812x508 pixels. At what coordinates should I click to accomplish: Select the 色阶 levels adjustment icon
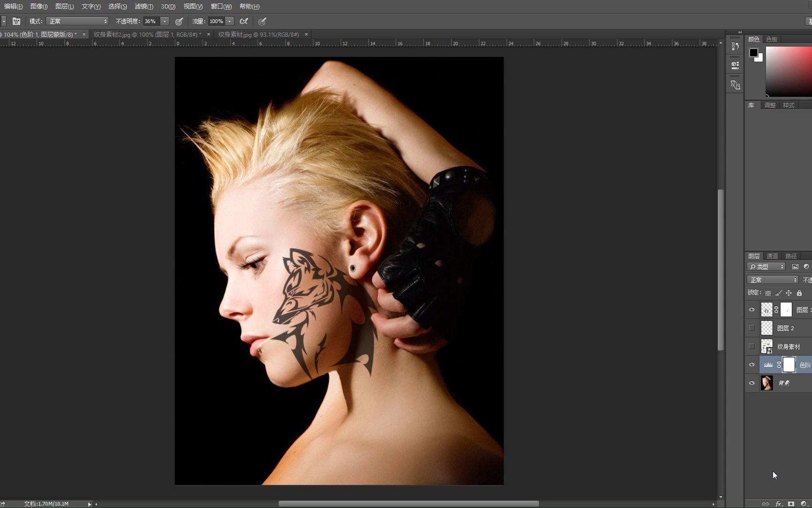click(x=768, y=365)
